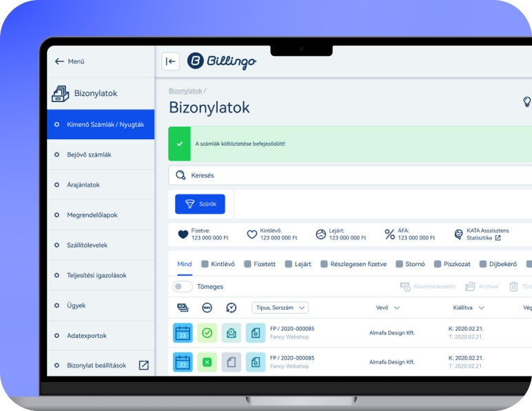
Task: Click the Billingo logo
Action: click(221, 61)
